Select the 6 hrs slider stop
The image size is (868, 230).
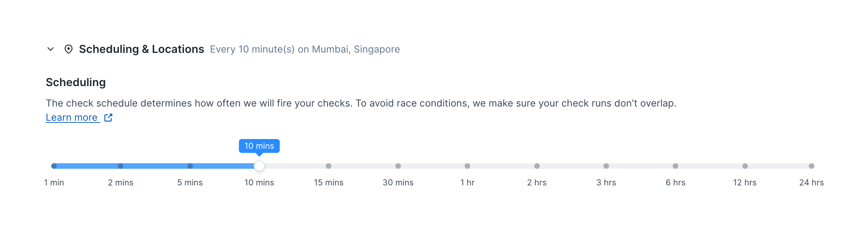click(675, 166)
